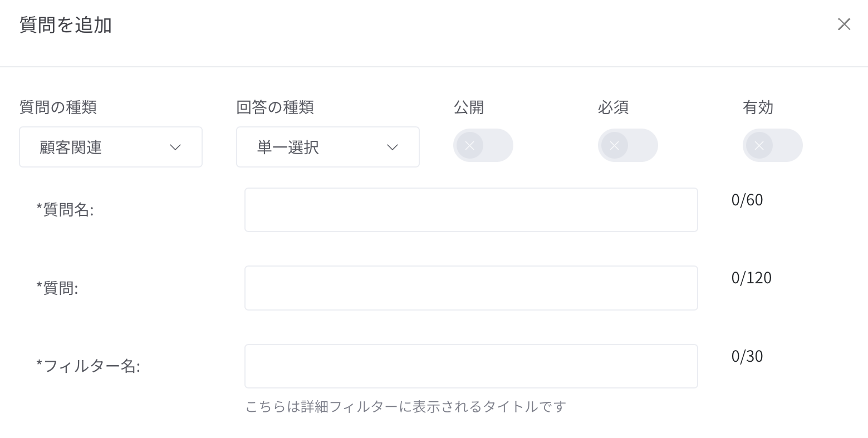The height and width of the screenshot is (438, 868).
Task: Switch on the 有効 toggle
Action: [773, 145]
